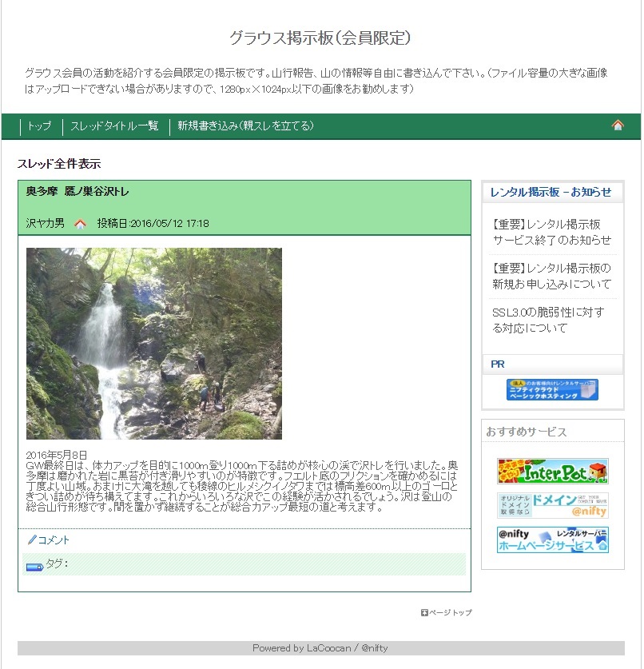Open 新規お申し込みについて notice link
The height and width of the screenshot is (669, 644).
pyautogui.click(x=552, y=276)
